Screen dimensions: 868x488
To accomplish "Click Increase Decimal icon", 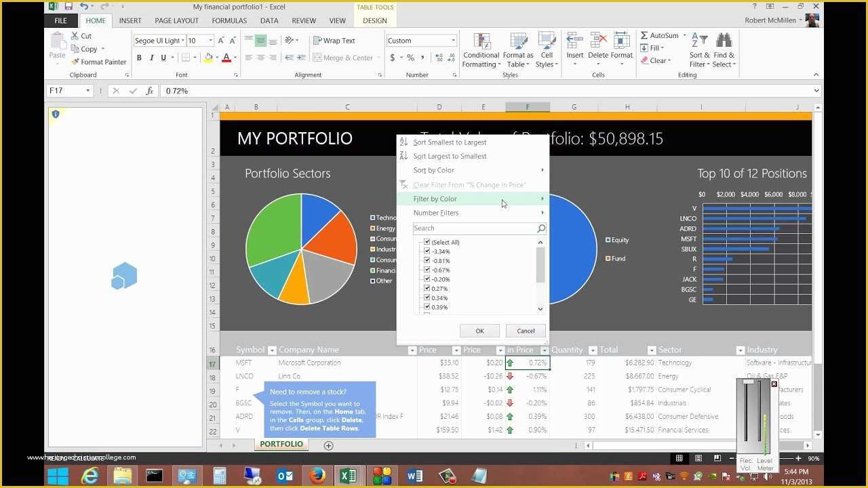I will tap(438, 58).
